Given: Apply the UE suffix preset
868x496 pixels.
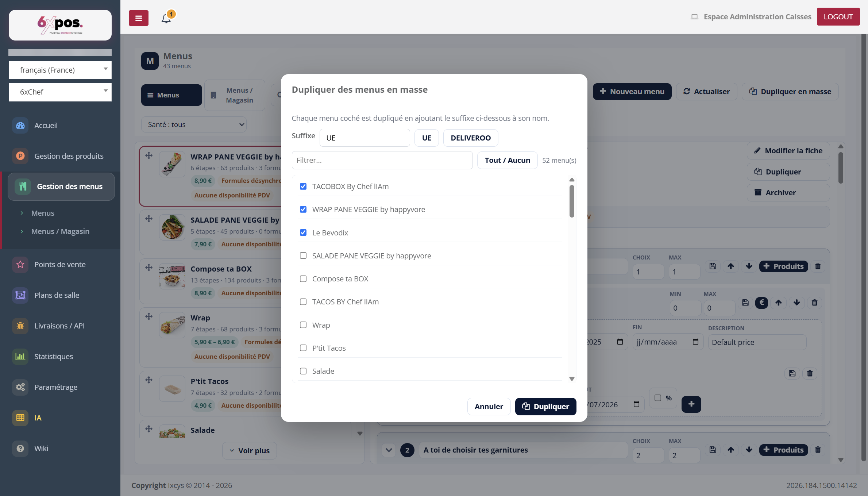Looking at the screenshot, I should (427, 138).
